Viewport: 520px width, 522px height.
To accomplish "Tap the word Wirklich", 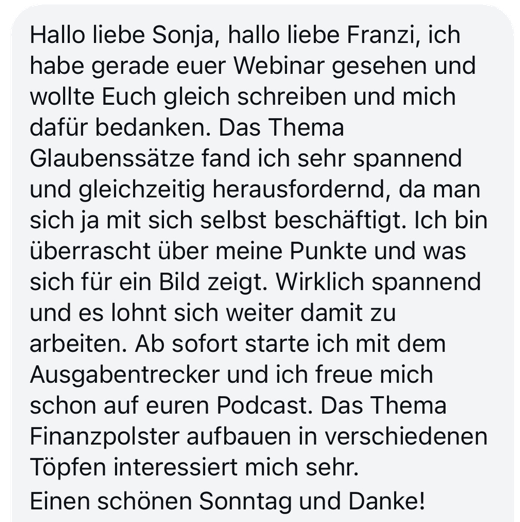I will [320, 282].
